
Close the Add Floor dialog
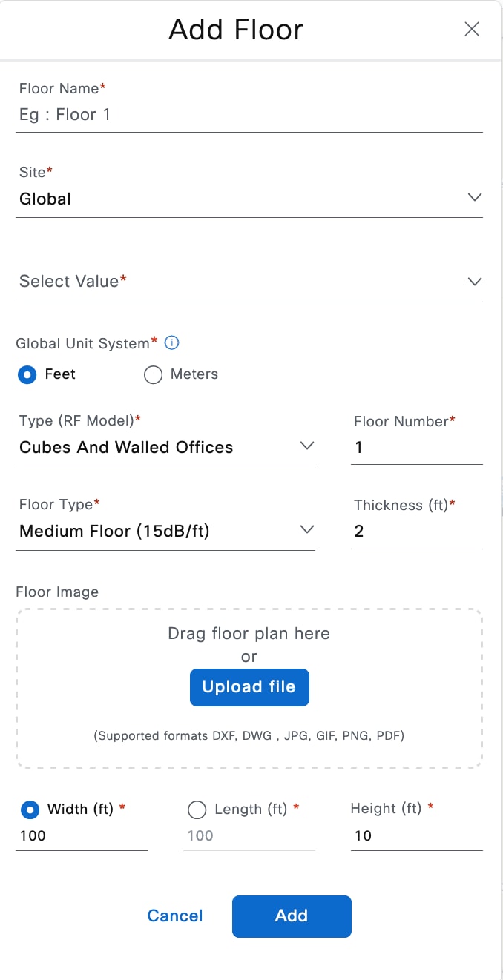point(472,29)
